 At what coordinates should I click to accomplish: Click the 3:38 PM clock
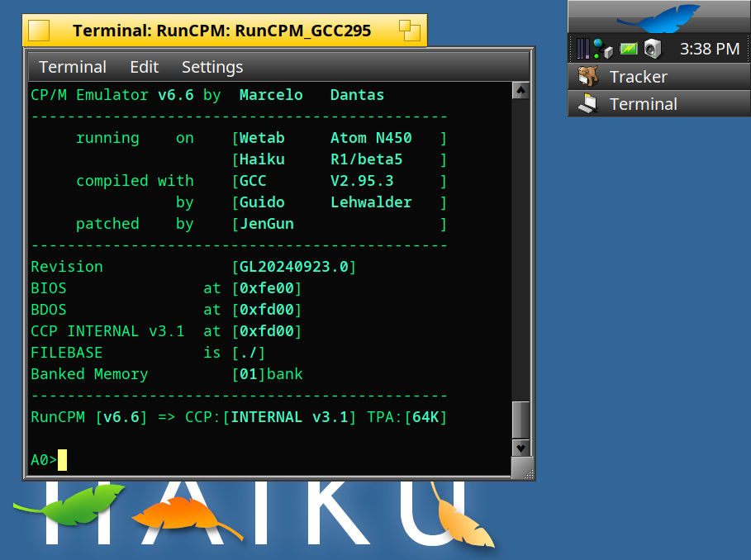click(x=710, y=49)
